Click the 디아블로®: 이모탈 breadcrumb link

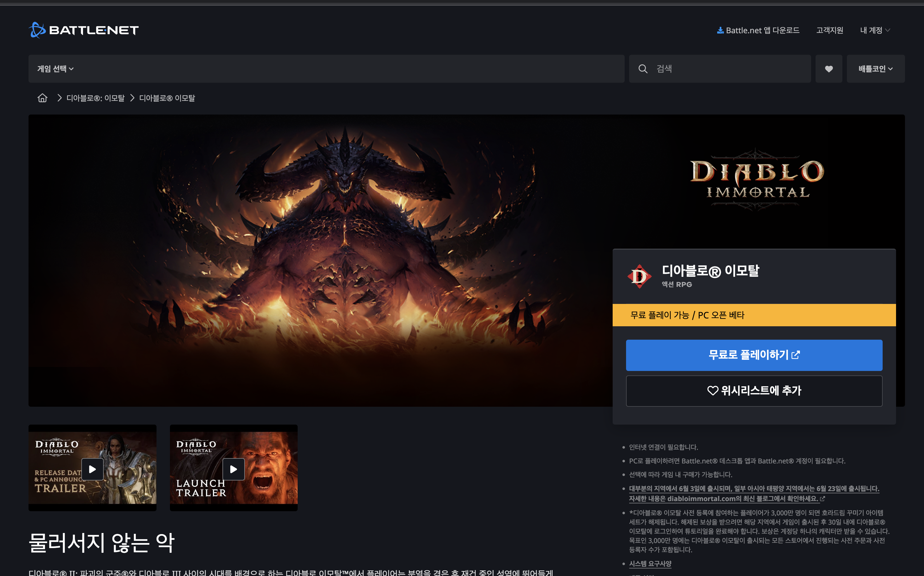click(95, 98)
